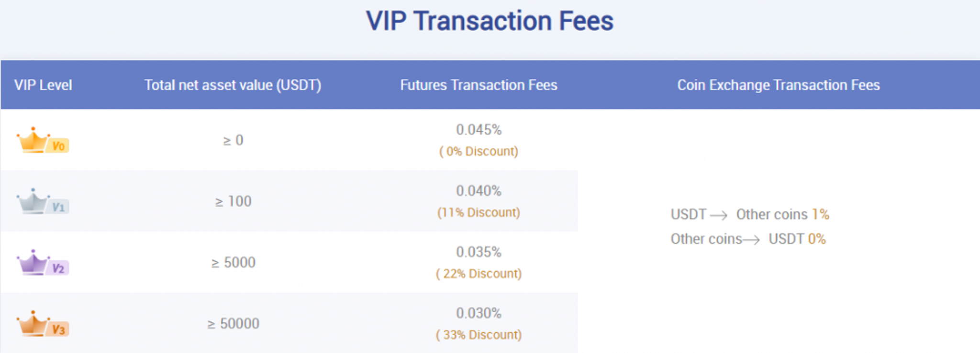Click the VIP Level column header
The image size is (980, 353).
tap(43, 85)
